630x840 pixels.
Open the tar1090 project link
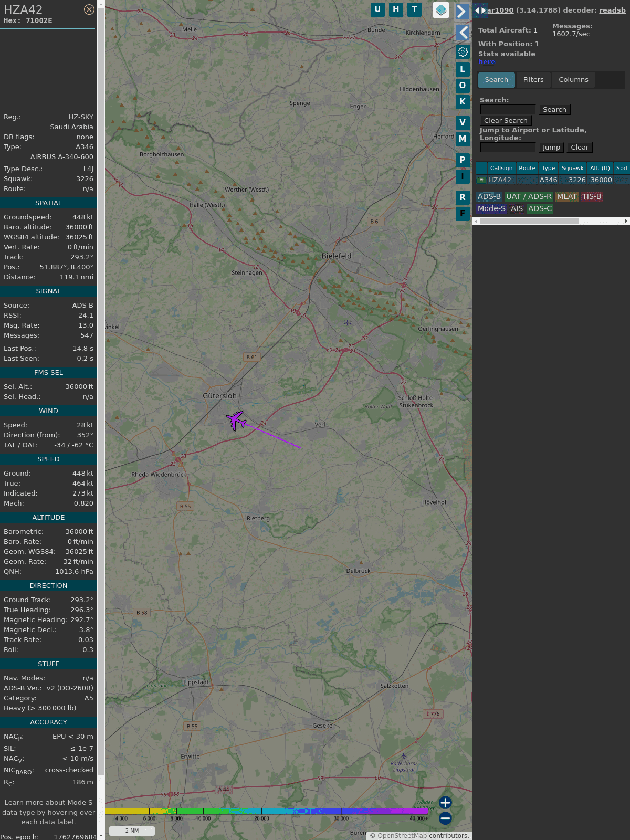tap(500, 10)
